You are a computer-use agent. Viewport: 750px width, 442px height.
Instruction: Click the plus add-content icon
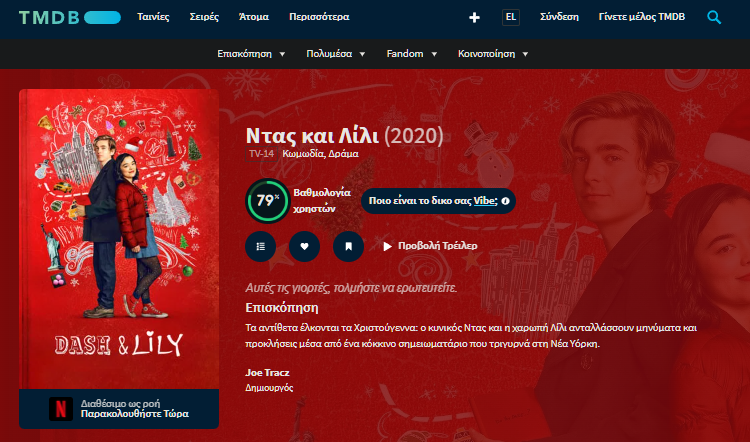[474, 18]
